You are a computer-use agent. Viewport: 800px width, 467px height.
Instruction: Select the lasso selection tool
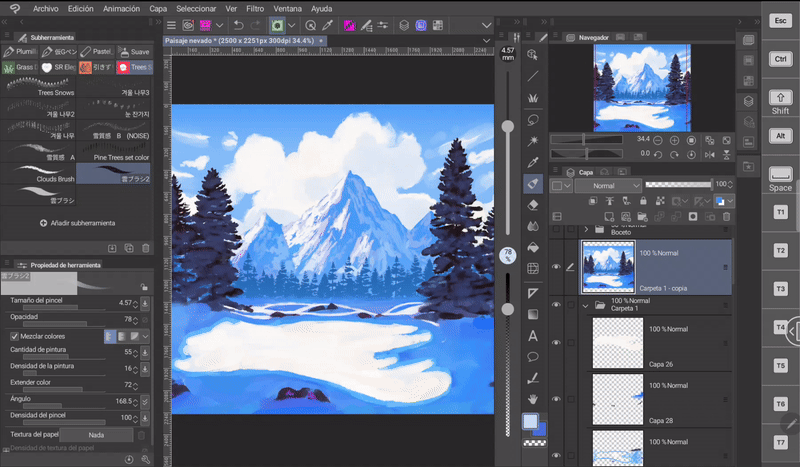(533, 120)
